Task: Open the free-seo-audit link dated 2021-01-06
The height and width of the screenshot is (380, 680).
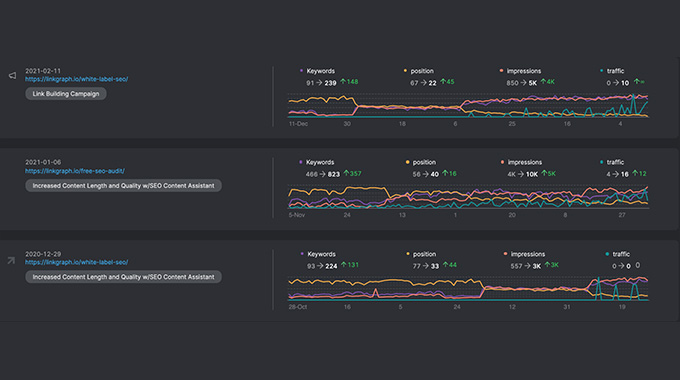Action: 75,171
